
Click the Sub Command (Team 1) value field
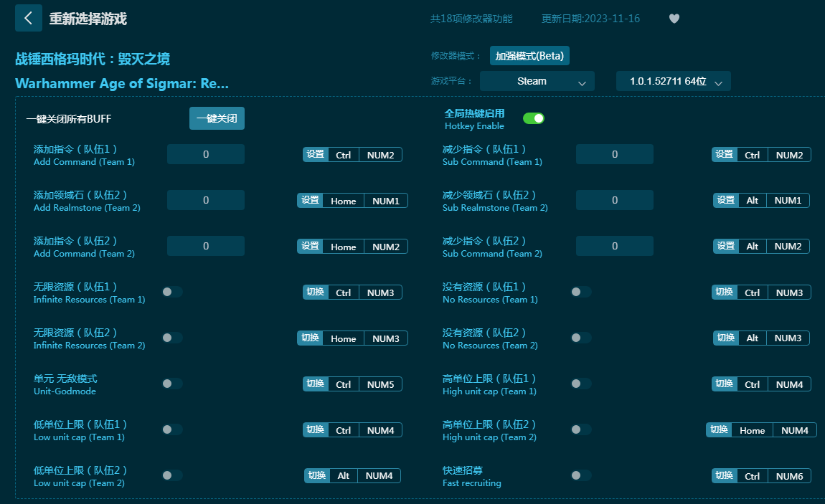point(615,154)
